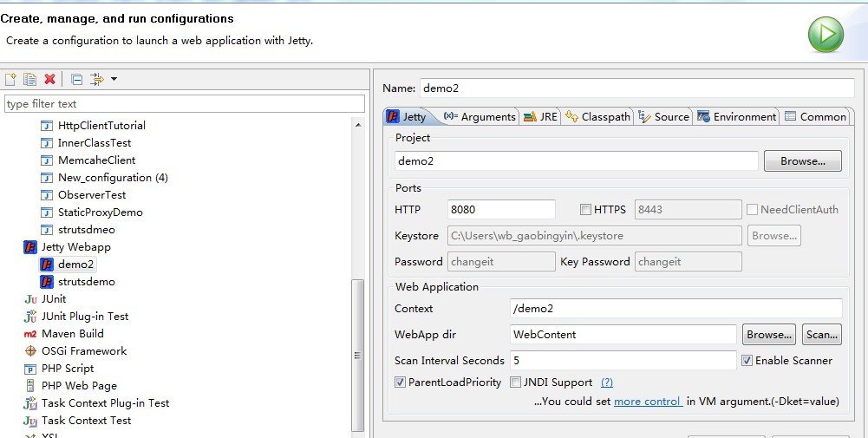Open the filter options dropdown arrow
This screenshot has height=438, width=868.
114,80
